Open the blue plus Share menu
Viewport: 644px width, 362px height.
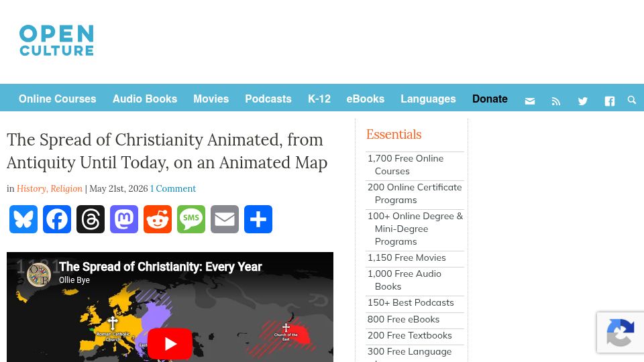click(x=258, y=219)
